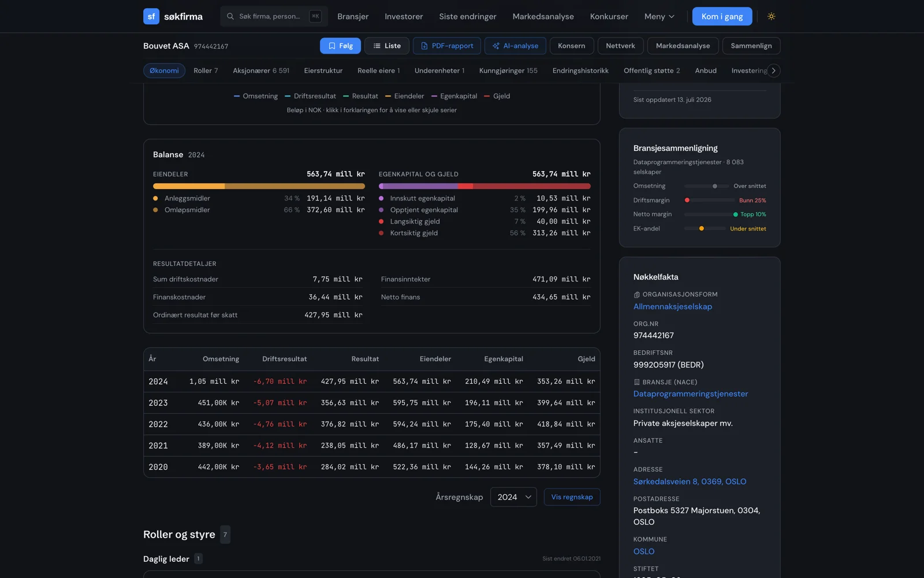Toggle light theme with sun icon

point(771,16)
